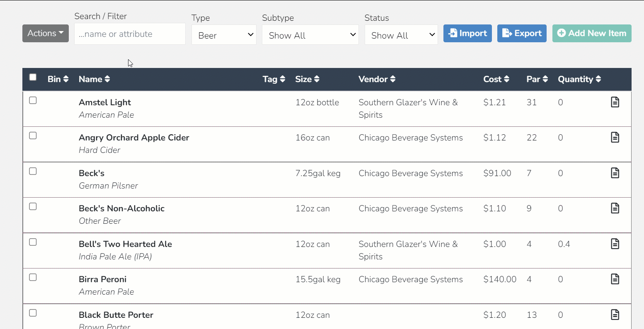Click Add New Item button
This screenshot has width=644, height=329.
point(592,33)
